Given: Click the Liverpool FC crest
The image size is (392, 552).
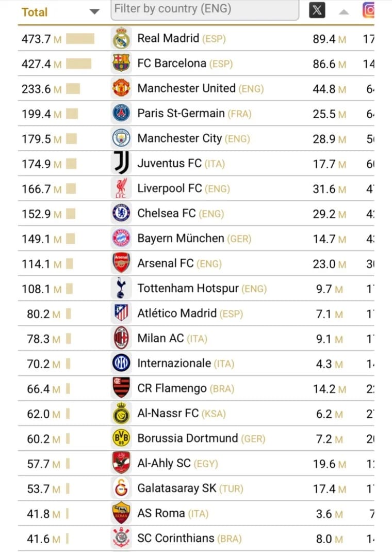Looking at the screenshot, I should pyautogui.click(x=121, y=188).
